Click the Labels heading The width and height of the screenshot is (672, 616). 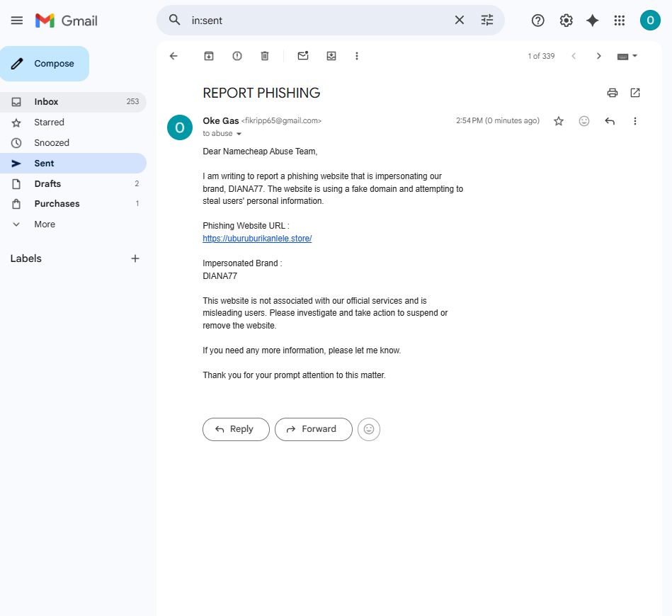(x=26, y=258)
